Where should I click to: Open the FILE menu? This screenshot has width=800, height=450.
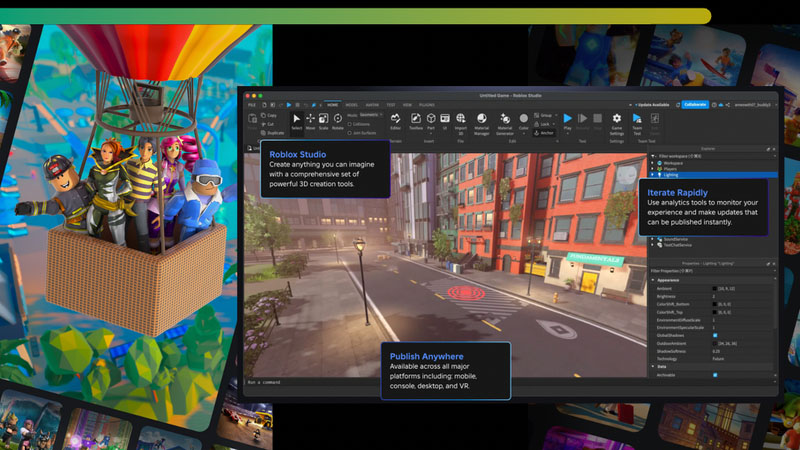pos(252,105)
